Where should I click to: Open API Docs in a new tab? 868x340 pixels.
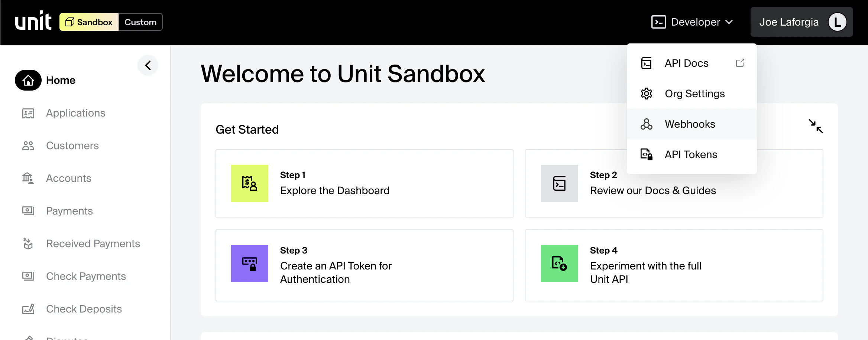(x=686, y=63)
